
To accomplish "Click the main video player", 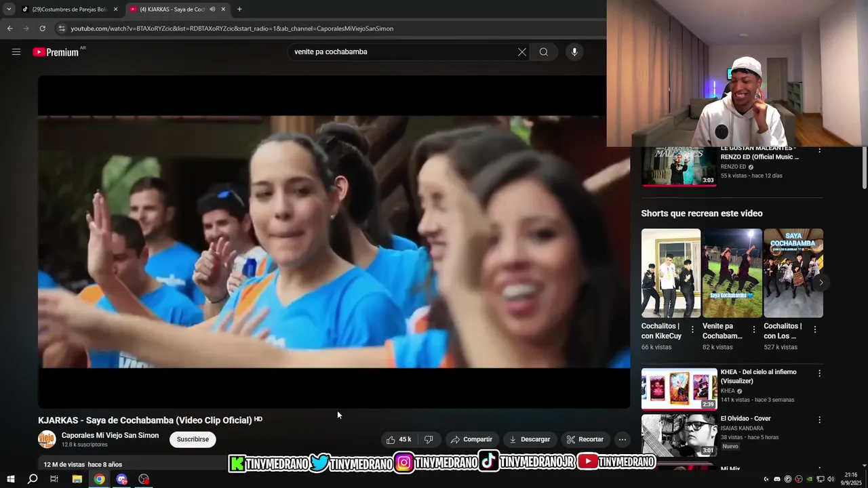I will click(334, 241).
